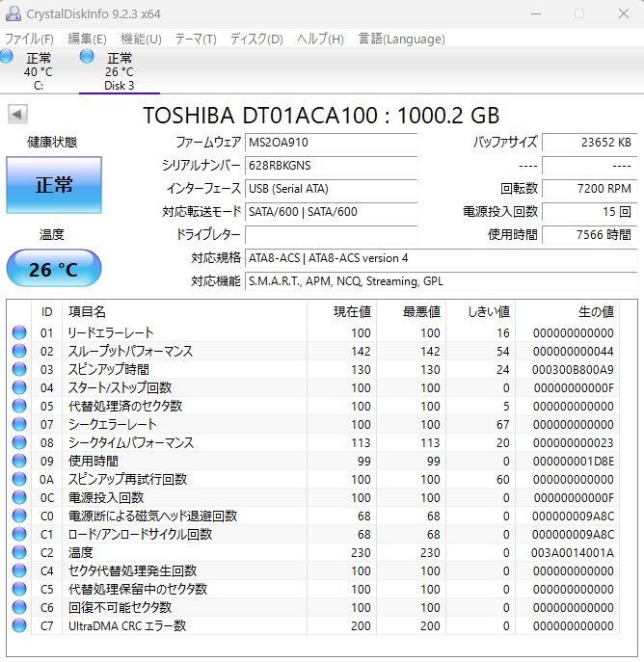This screenshot has height=662, width=644.
Task: Click the status orb beside 温度 attribute C2
Action: click(x=18, y=553)
